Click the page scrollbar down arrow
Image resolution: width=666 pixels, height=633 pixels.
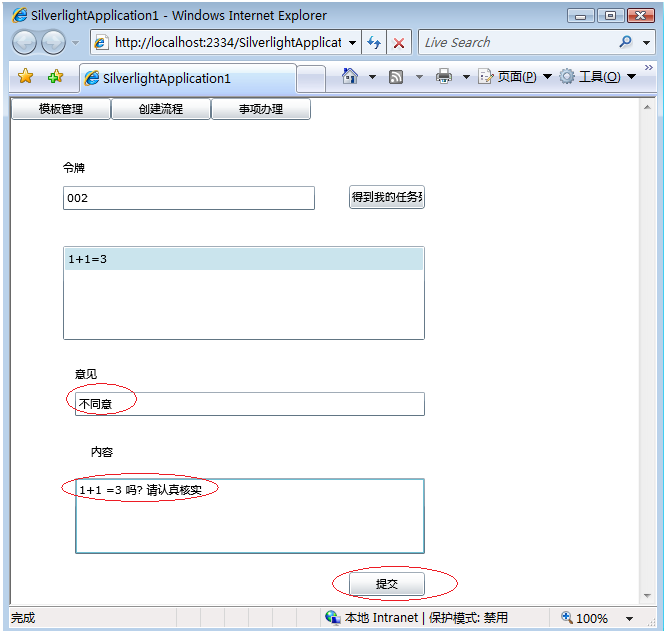[x=647, y=596]
